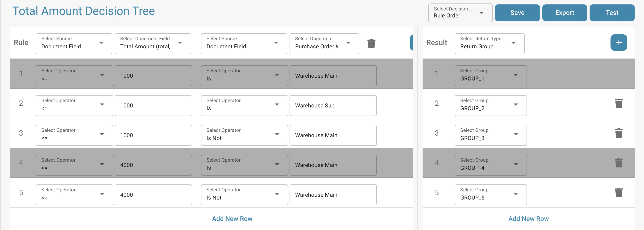Open row 2 'Is' operator dropdown
644x230 pixels.
244,106
